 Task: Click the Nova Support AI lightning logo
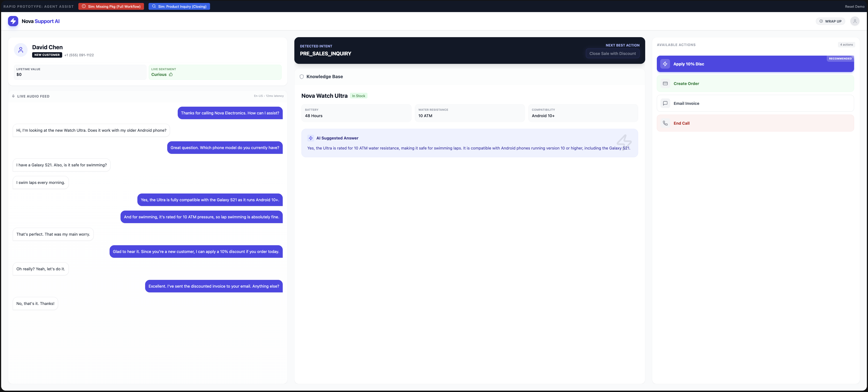click(x=13, y=21)
